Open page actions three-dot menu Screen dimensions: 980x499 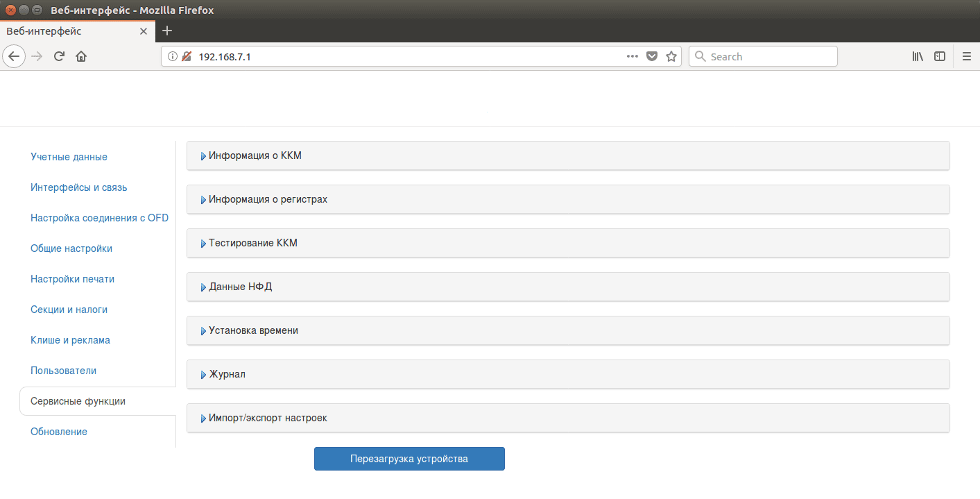click(633, 56)
